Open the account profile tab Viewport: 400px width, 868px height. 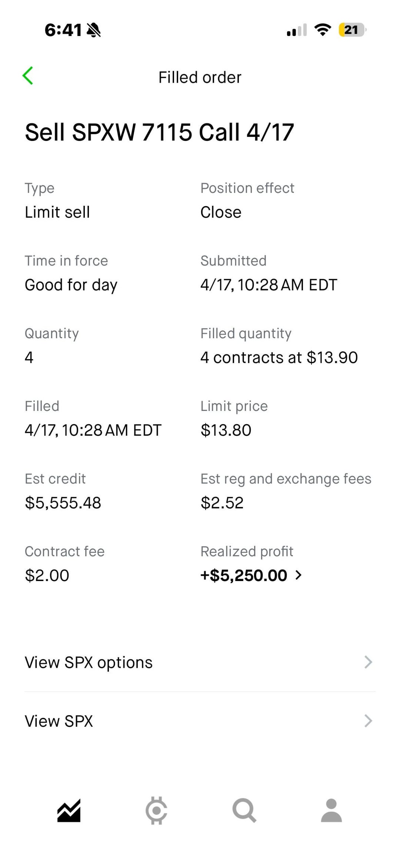coord(331,811)
